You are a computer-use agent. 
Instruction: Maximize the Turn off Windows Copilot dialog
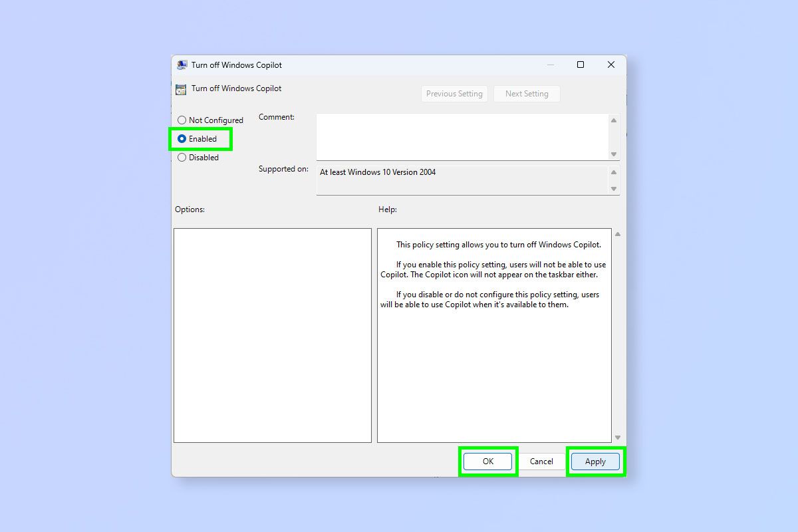click(580, 65)
